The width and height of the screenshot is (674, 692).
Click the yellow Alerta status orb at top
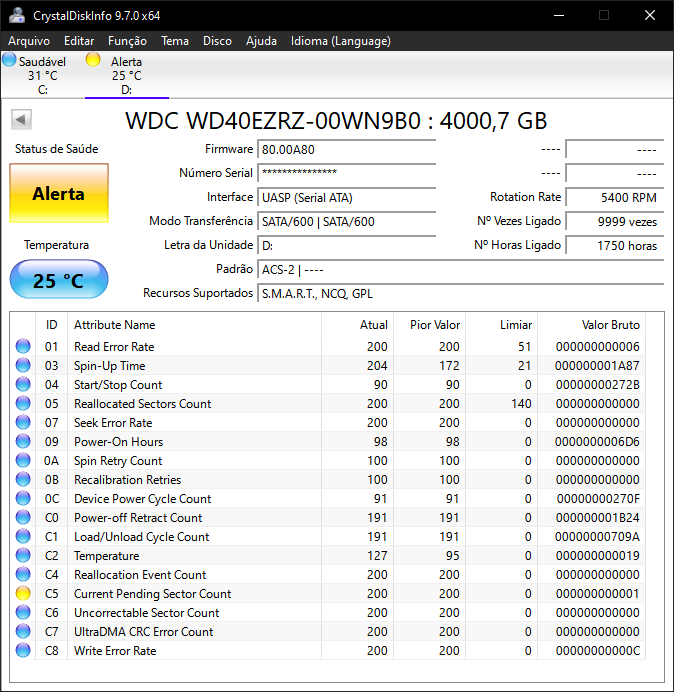pos(93,60)
